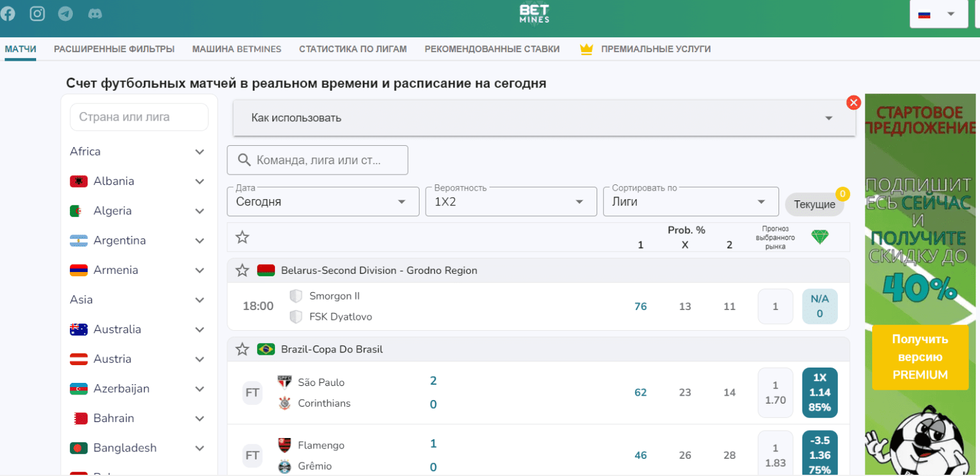Expand the Argentina leagues chevron
This screenshot has width=980, height=476.
tap(200, 241)
